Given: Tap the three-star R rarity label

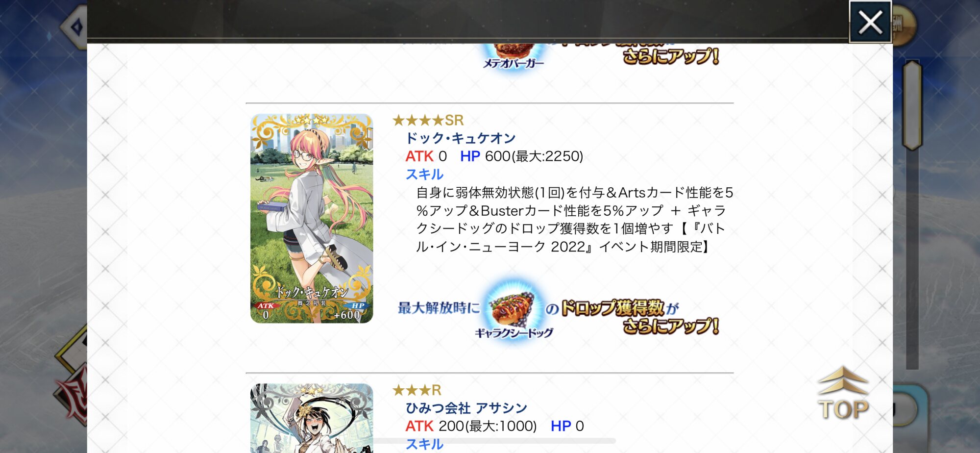Looking at the screenshot, I should 417,390.
